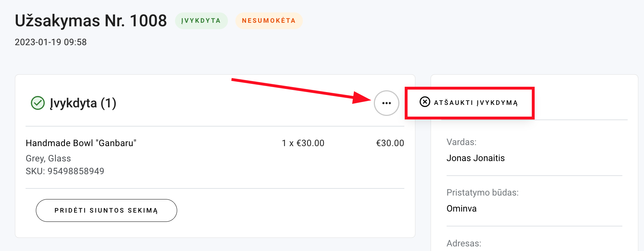This screenshot has height=251, width=644.
Task: Click the "Įvykdyta (1)" section heading
Action: point(83,103)
